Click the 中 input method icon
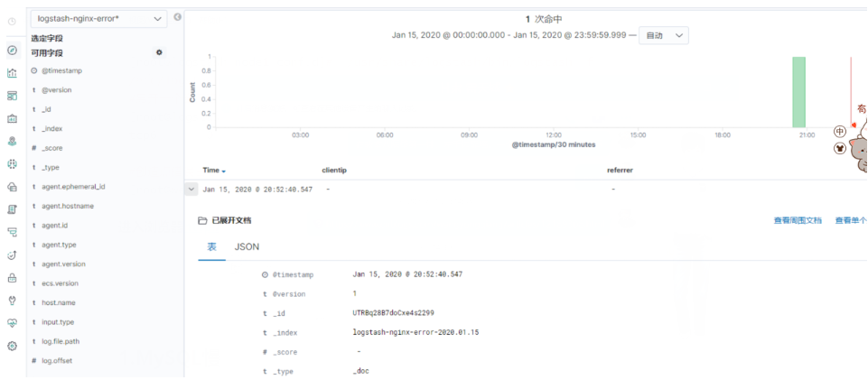Viewport: 868px width, 380px height. click(840, 132)
